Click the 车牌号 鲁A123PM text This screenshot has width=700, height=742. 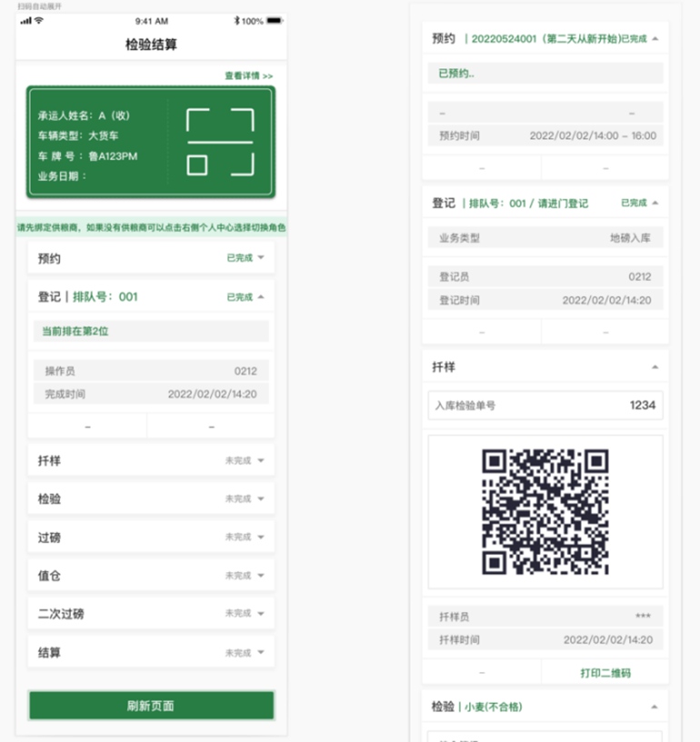click(87, 156)
